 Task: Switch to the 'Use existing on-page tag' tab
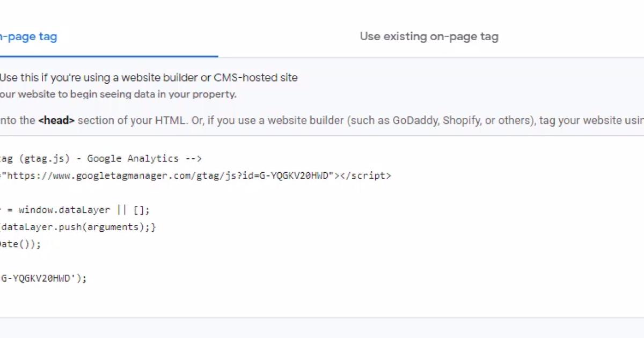pyautogui.click(x=429, y=36)
